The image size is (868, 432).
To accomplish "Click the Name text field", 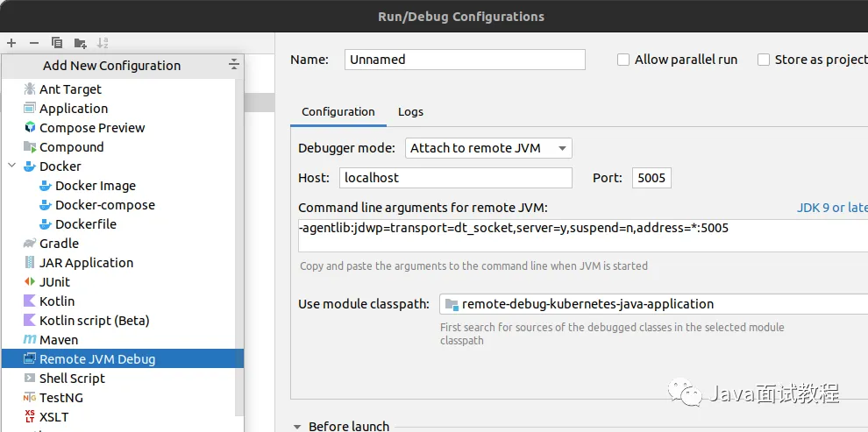I will [465, 60].
